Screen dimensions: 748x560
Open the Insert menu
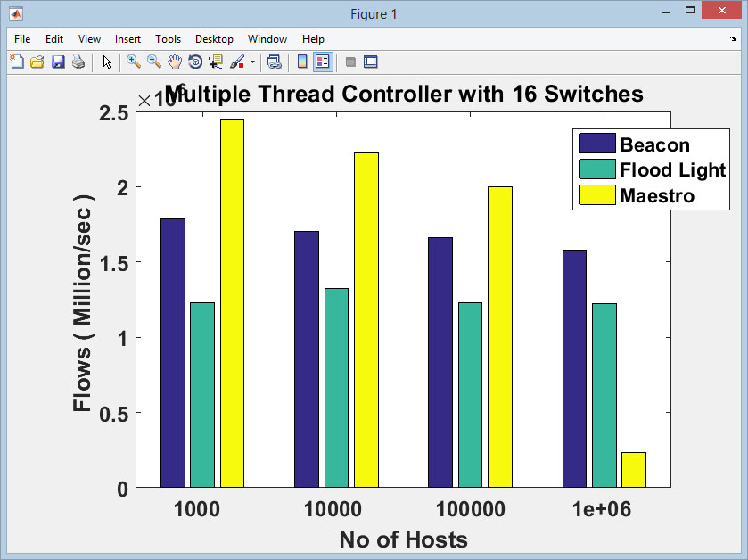click(127, 39)
